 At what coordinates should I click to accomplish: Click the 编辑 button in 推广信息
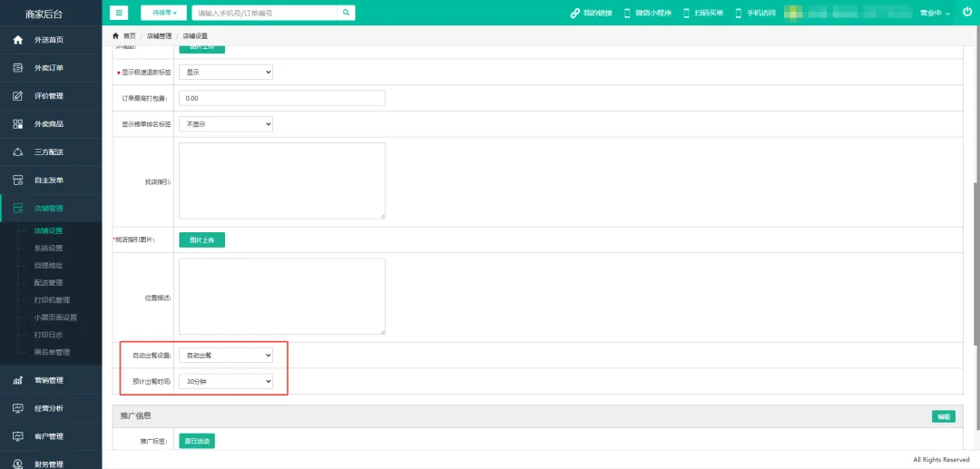(943, 416)
